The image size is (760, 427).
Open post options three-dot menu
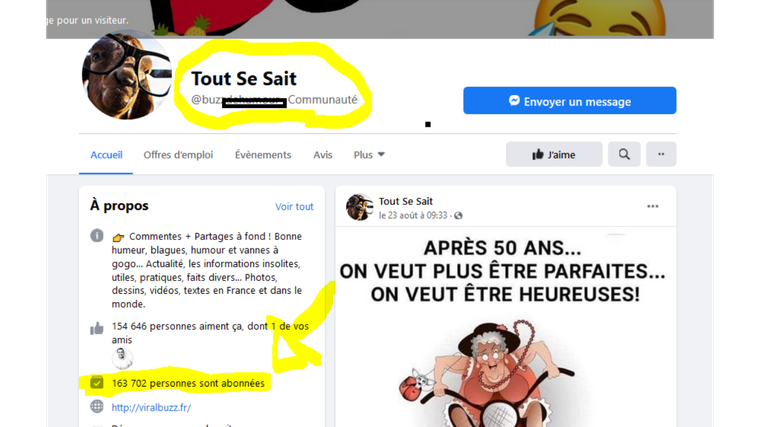pos(652,206)
